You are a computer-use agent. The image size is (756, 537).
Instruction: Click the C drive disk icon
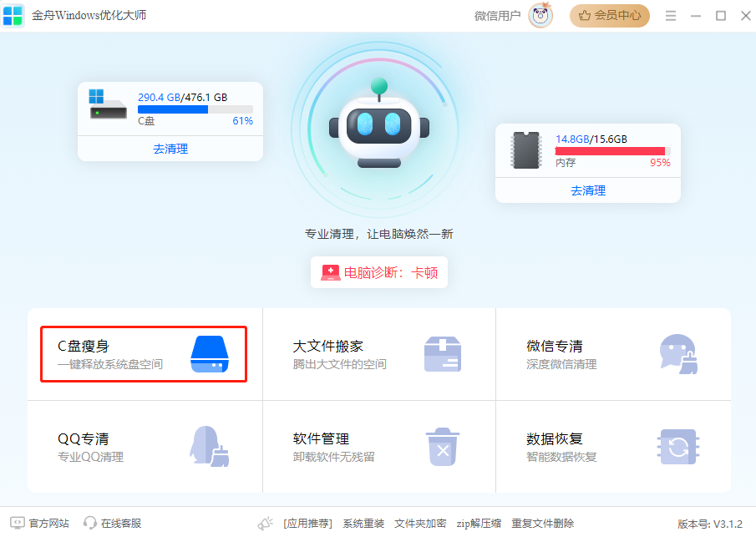coord(107,105)
